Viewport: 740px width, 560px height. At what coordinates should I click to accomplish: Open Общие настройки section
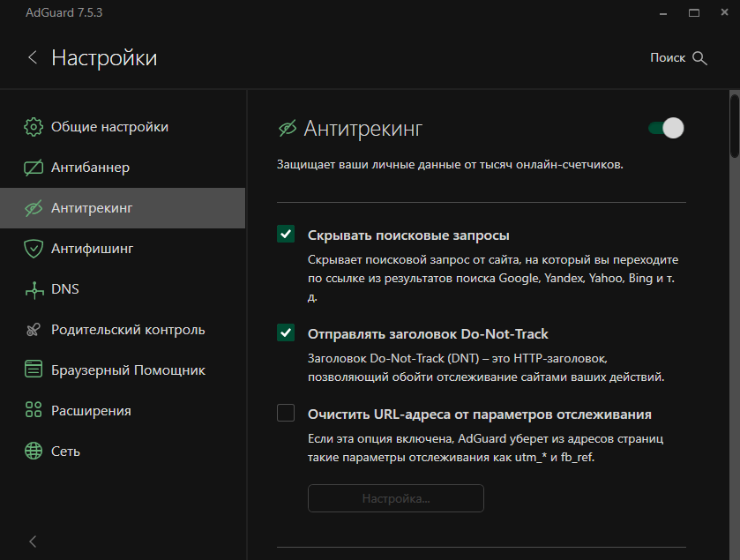[123, 127]
